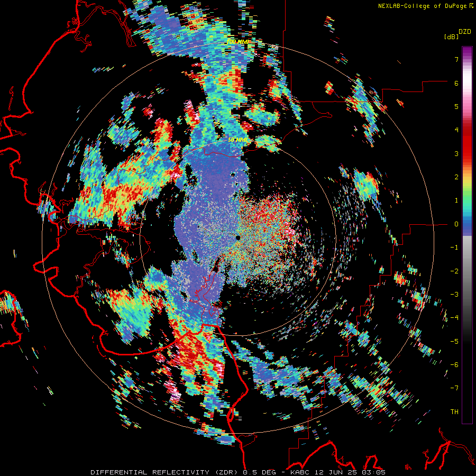
Task: Click the 12 JUN 25 date in the caption
Action: [336, 472]
